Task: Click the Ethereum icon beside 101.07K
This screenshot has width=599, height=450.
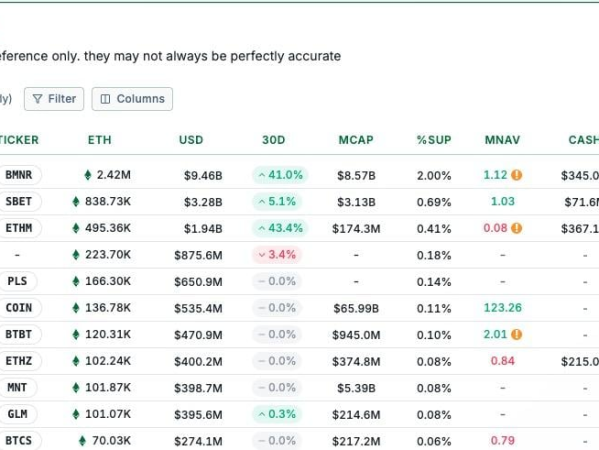Action: pos(76,414)
